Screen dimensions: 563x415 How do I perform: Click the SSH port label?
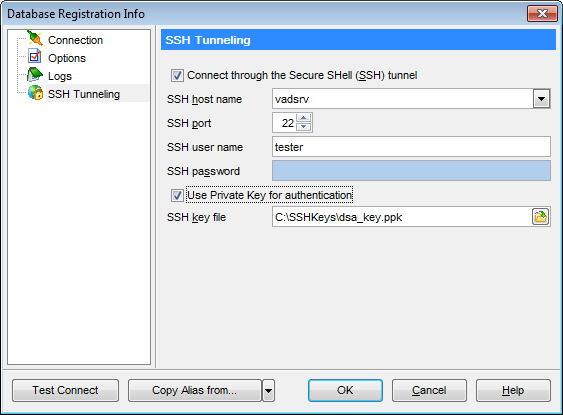(x=189, y=123)
